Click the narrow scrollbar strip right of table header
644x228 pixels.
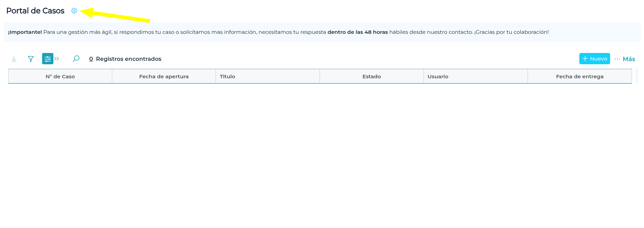click(x=637, y=76)
